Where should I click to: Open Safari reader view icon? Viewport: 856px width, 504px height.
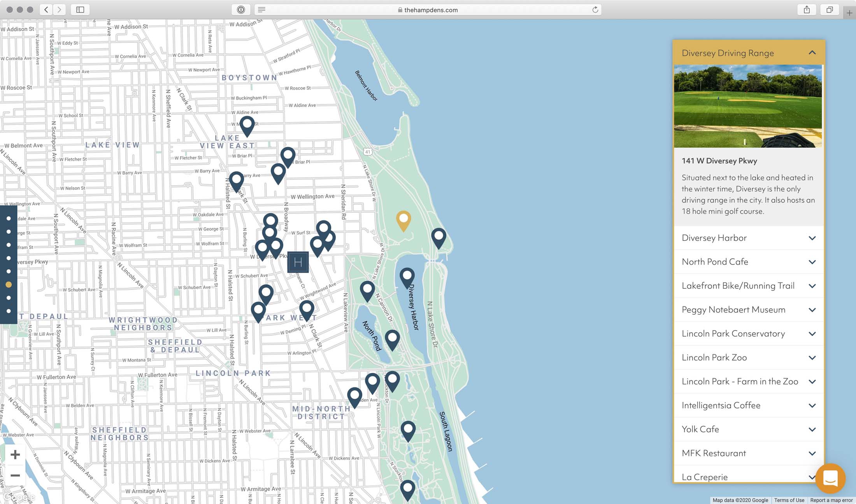coord(262,10)
